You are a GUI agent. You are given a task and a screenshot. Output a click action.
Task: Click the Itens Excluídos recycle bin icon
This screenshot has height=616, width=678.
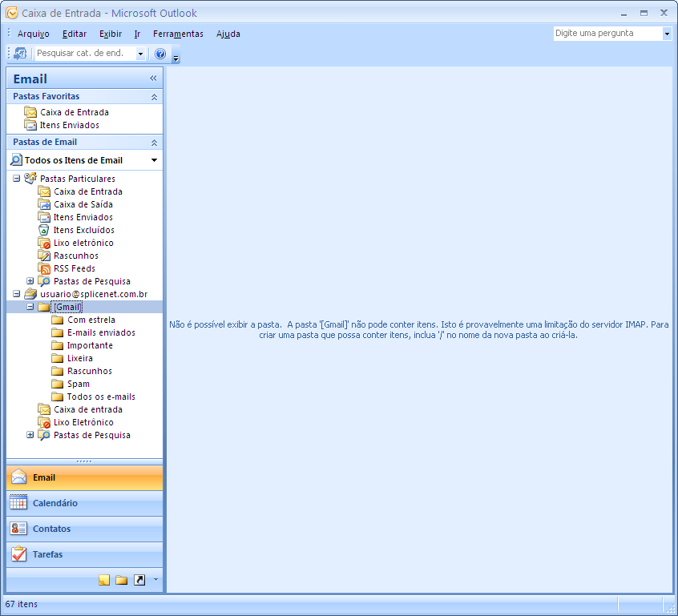pyautogui.click(x=44, y=230)
